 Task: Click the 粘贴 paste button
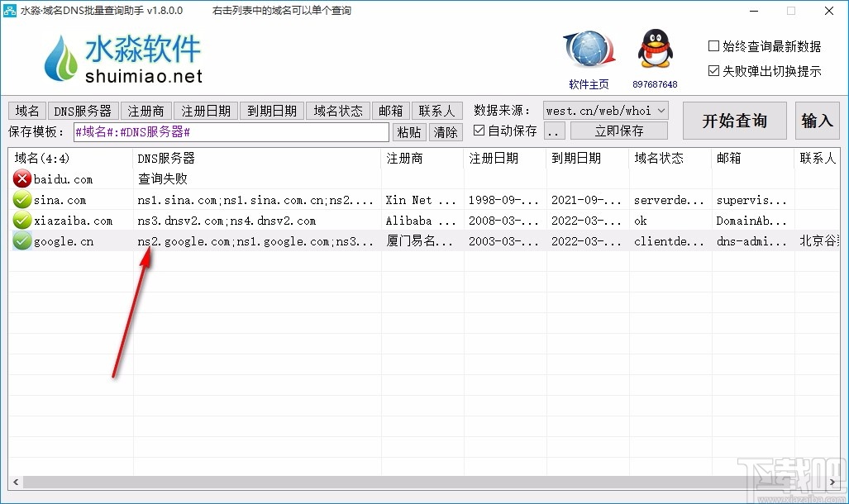coord(409,131)
